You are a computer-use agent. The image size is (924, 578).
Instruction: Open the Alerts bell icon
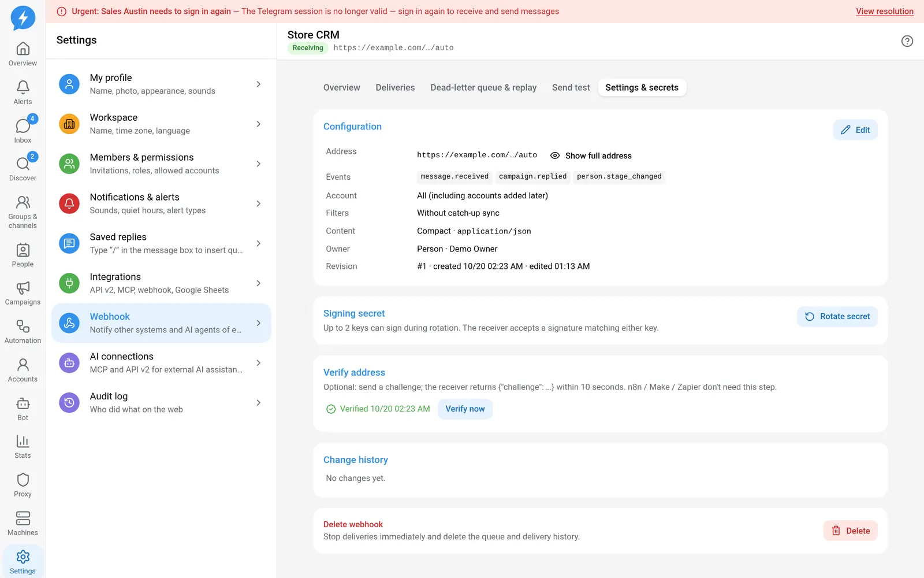(23, 92)
